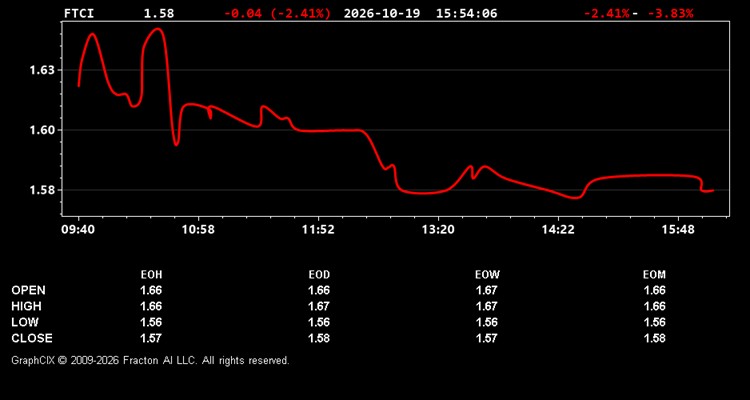
Task: Select the 11:52 time axis label
Action: point(318,230)
